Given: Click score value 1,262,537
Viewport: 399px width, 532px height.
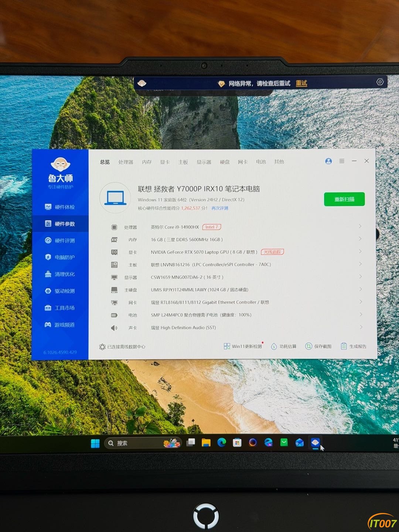Looking at the screenshot, I should (191, 208).
